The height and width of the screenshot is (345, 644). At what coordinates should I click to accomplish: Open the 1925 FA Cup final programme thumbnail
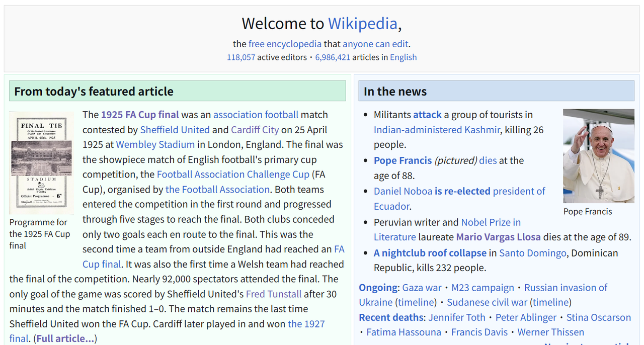click(x=42, y=163)
